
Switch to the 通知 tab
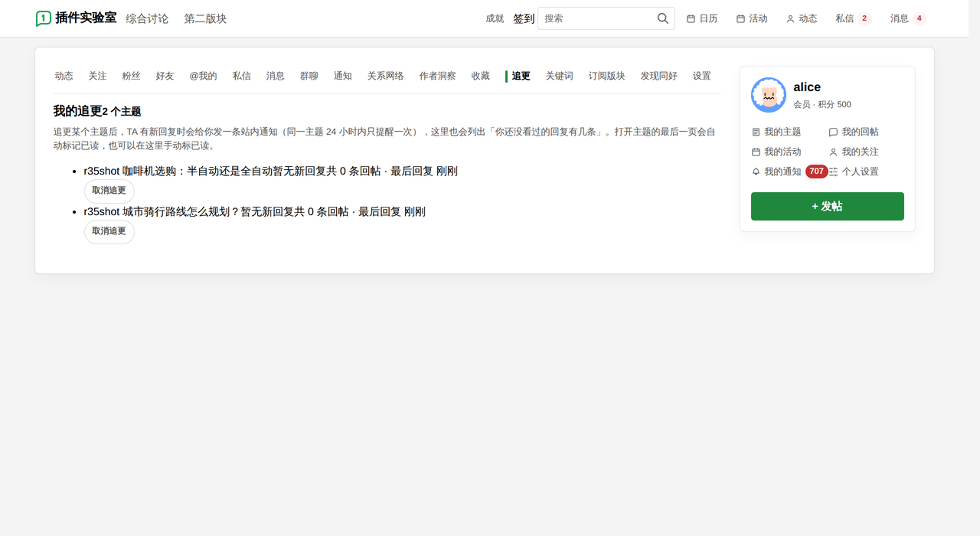click(342, 76)
